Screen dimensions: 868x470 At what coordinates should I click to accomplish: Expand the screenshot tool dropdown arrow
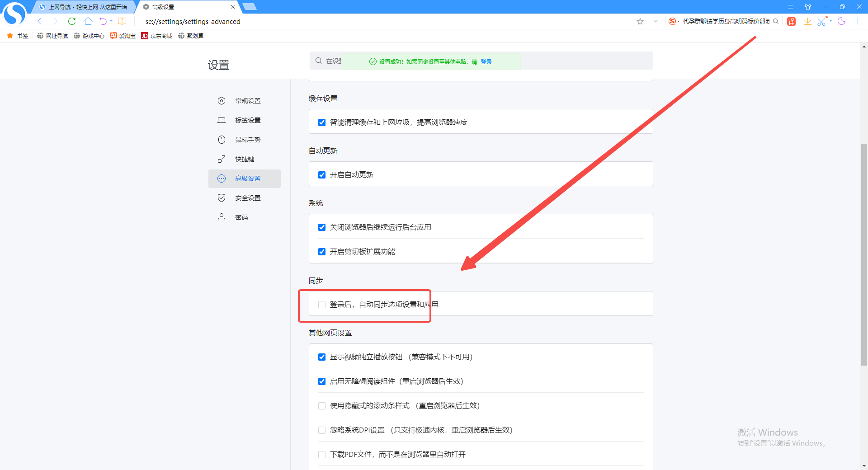click(831, 21)
